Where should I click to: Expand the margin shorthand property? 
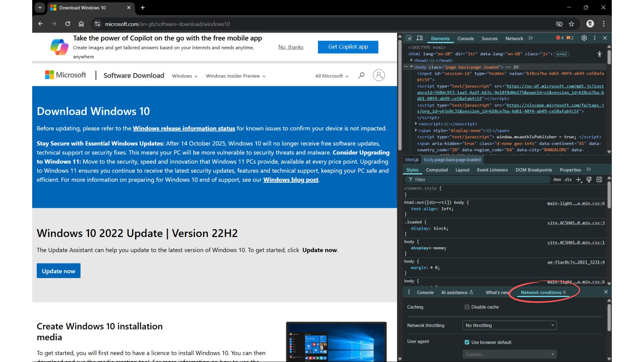pos(432,267)
